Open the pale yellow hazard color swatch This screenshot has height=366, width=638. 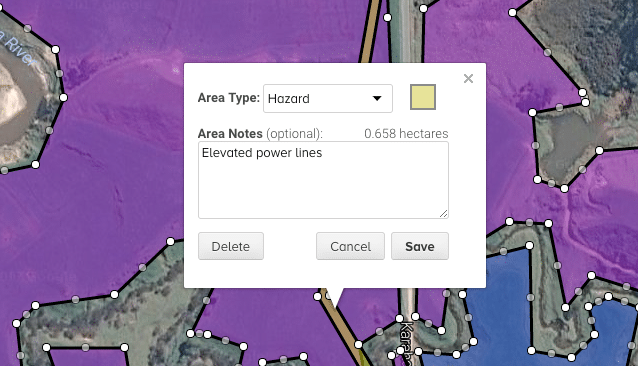423,97
